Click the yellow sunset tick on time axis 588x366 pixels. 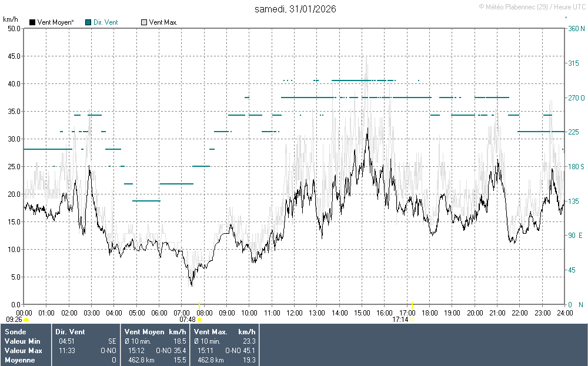[412, 305]
